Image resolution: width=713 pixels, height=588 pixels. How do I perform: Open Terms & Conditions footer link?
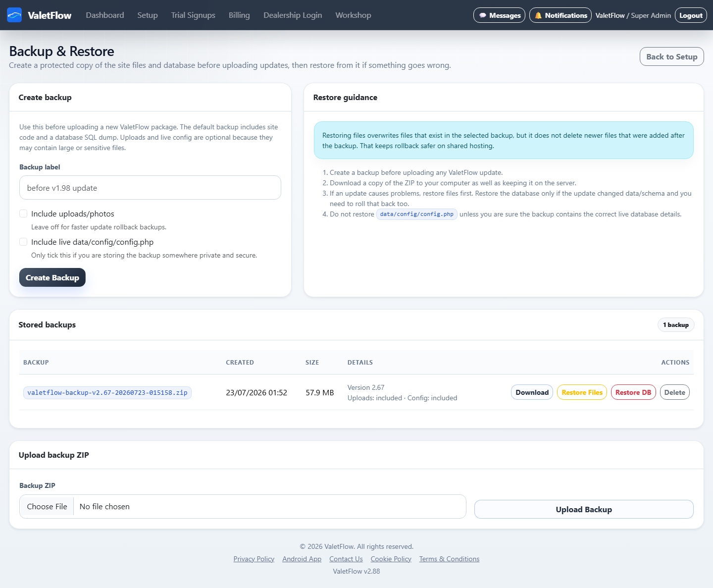pos(449,559)
